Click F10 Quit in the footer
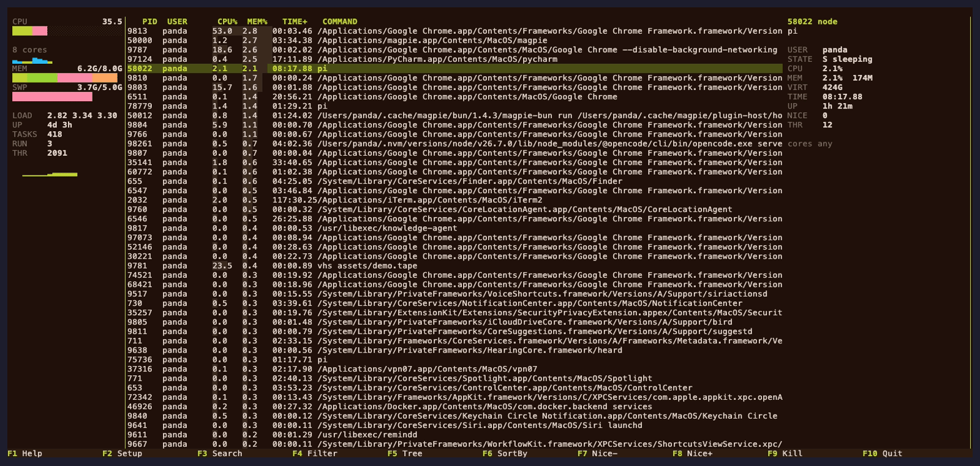The width and height of the screenshot is (980, 466). pyautogui.click(x=882, y=454)
